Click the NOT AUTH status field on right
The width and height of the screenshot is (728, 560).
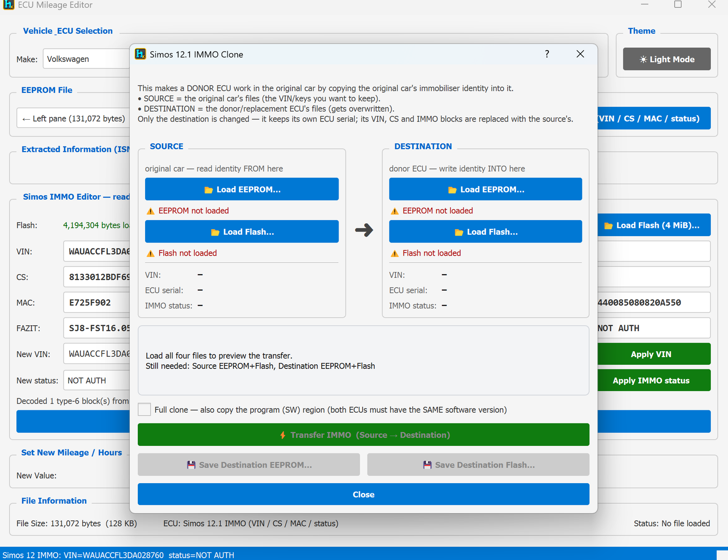[x=654, y=328]
